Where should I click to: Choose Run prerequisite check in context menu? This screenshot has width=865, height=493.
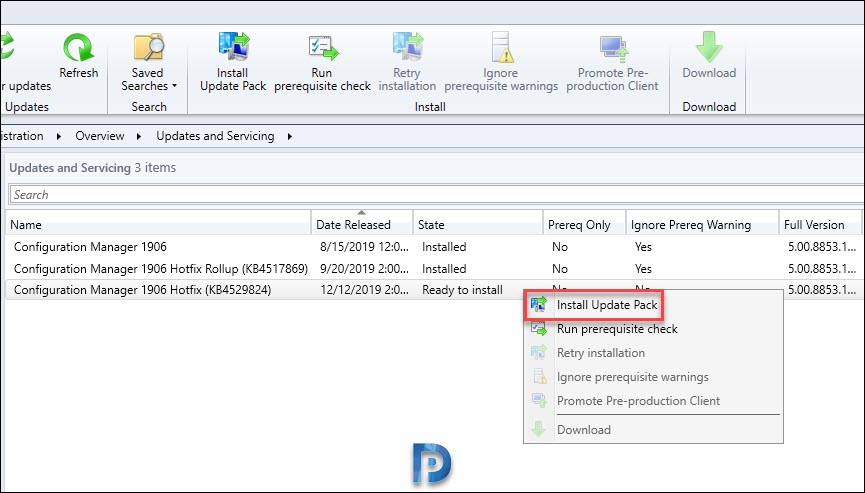[617, 329]
